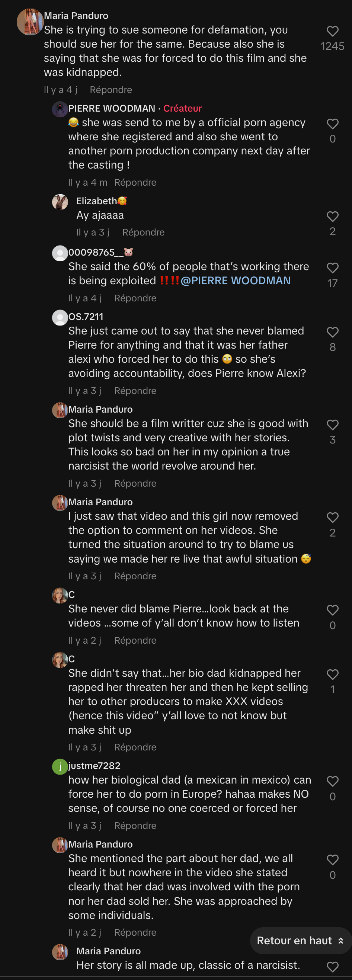Screen dimensions: 352x980
Task: Open PIERRE WOODMAN's spider avatar
Action: (x=60, y=109)
